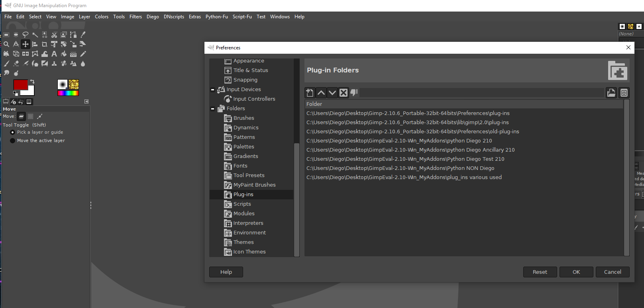Open the Script-Fu menu
This screenshot has width=644, height=308.
pyautogui.click(x=242, y=17)
